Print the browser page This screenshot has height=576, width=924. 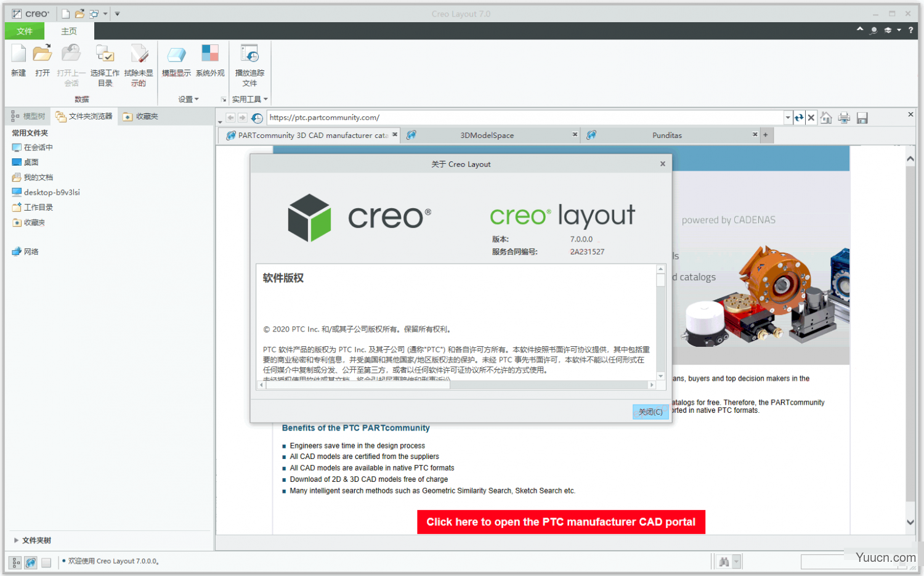[x=844, y=118]
